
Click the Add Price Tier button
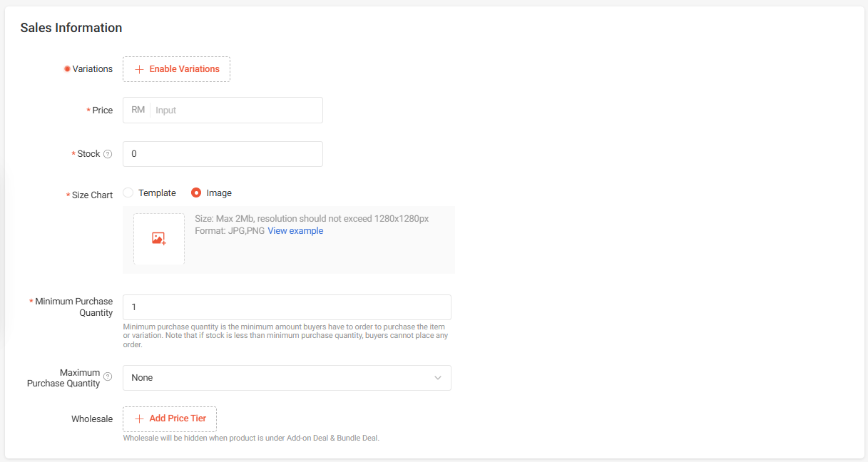click(170, 419)
